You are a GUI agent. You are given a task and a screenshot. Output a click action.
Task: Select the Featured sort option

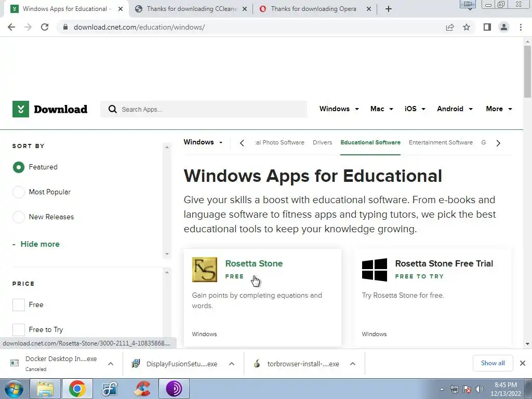pyautogui.click(x=19, y=167)
